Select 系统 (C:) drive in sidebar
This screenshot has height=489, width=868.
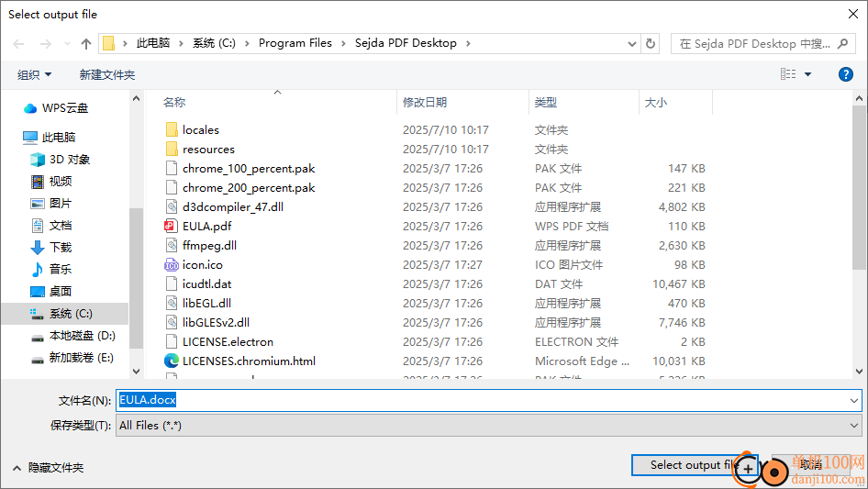point(65,314)
